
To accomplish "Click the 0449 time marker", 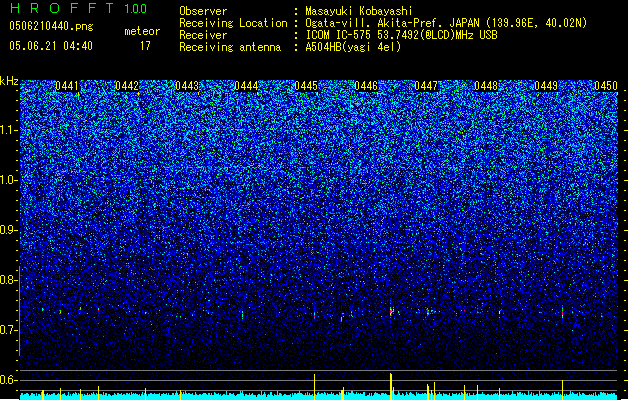I will 546,86.
